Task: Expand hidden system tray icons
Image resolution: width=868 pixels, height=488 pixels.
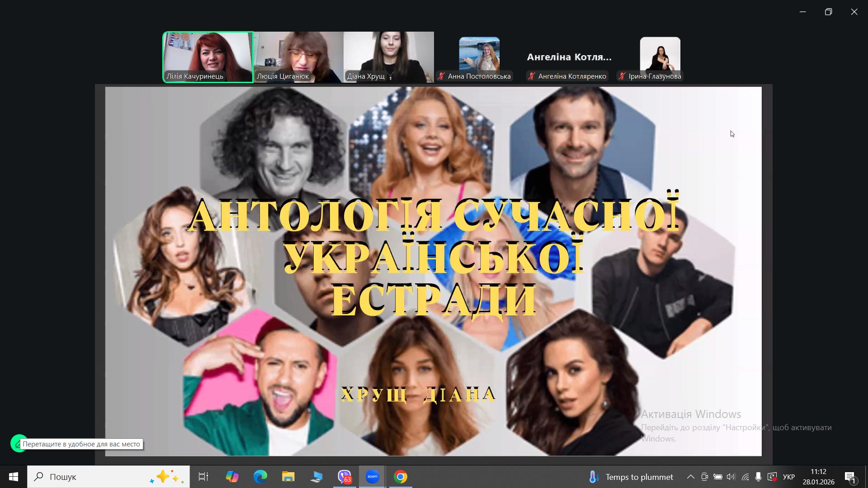Action: 690,477
